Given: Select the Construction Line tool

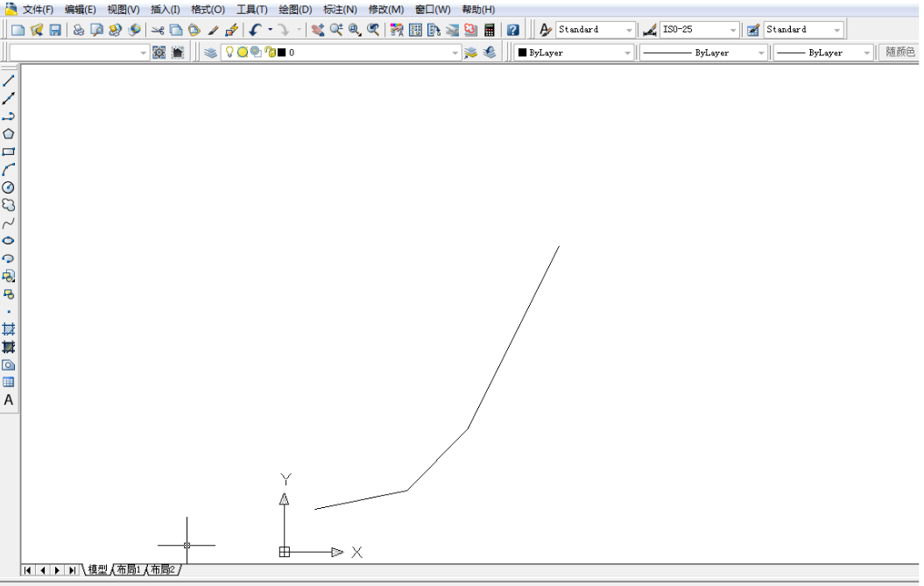Looking at the screenshot, I should [8, 98].
